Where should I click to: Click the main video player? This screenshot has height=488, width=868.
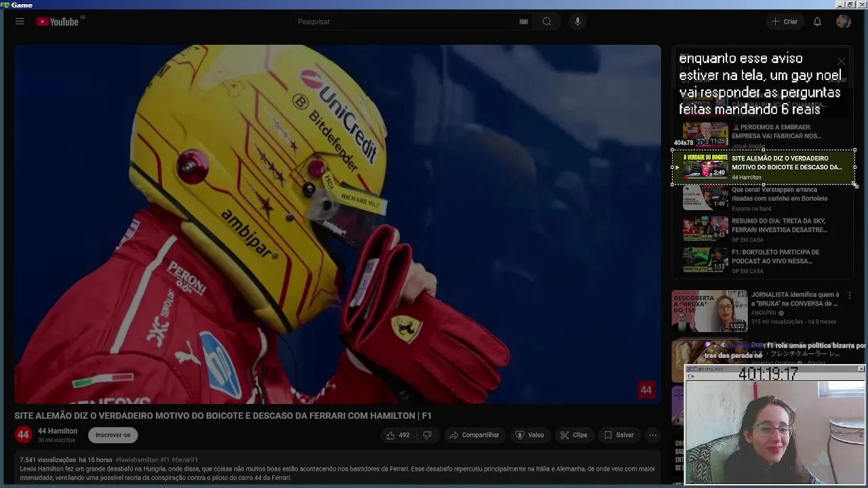click(338, 224)
